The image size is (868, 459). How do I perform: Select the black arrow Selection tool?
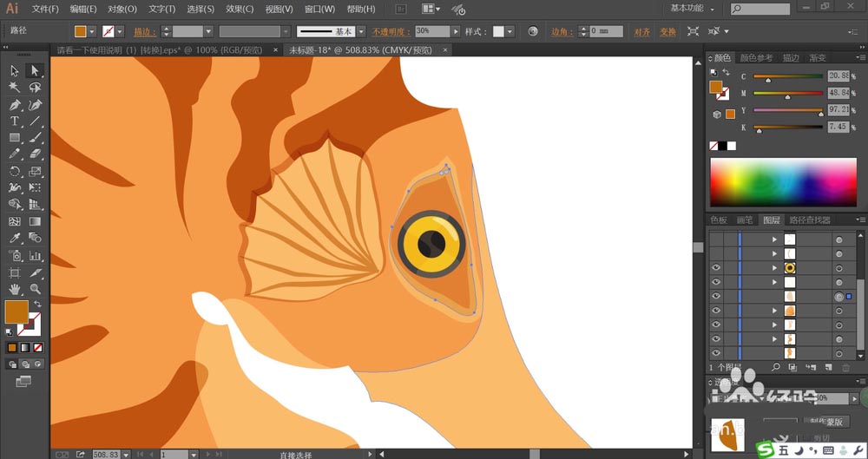[15, 70]
